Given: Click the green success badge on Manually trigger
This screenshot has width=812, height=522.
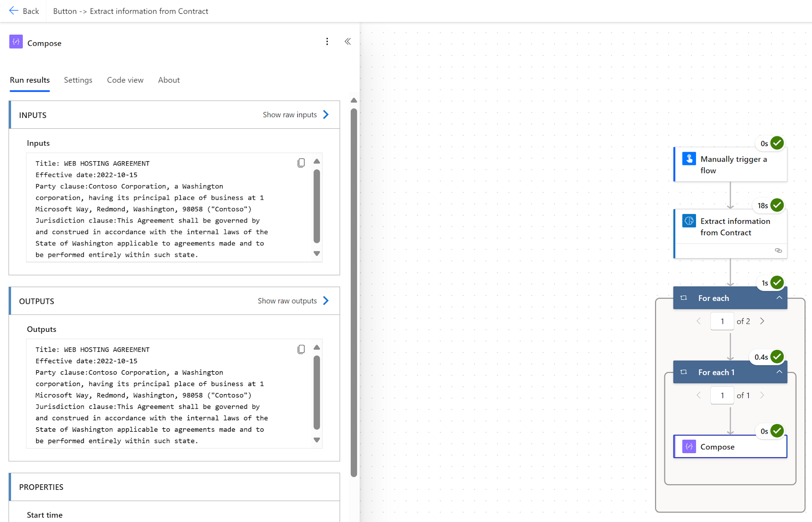Looking at the screenshot, I should (x=776, y=143).
